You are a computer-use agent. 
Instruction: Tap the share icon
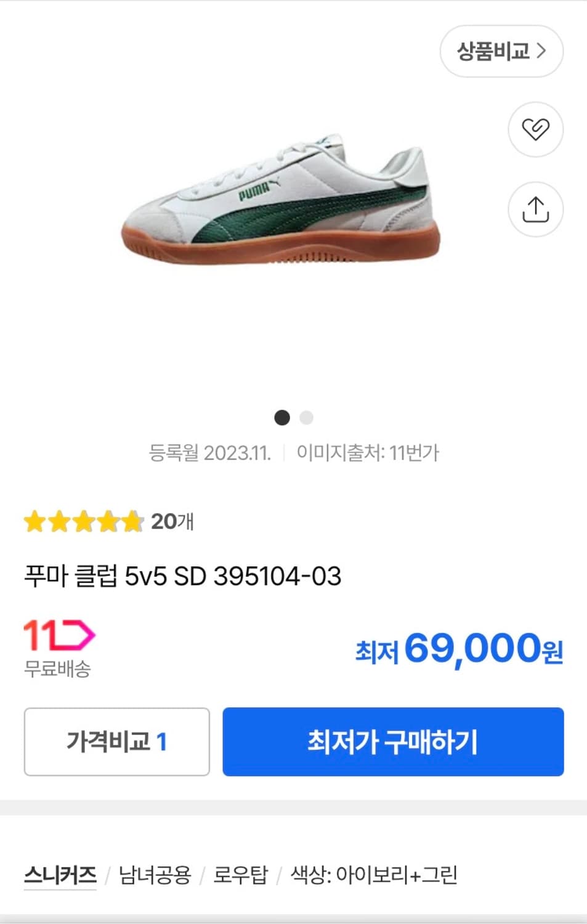click(x=535, y=209)
